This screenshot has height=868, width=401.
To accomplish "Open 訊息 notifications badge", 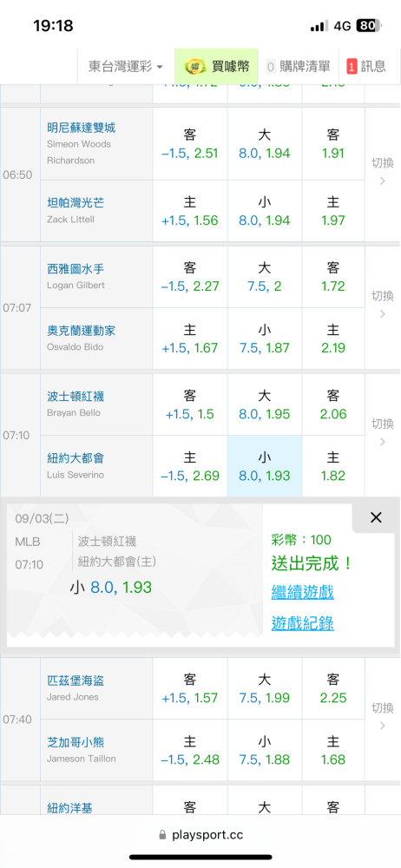I will coord(366,67).
